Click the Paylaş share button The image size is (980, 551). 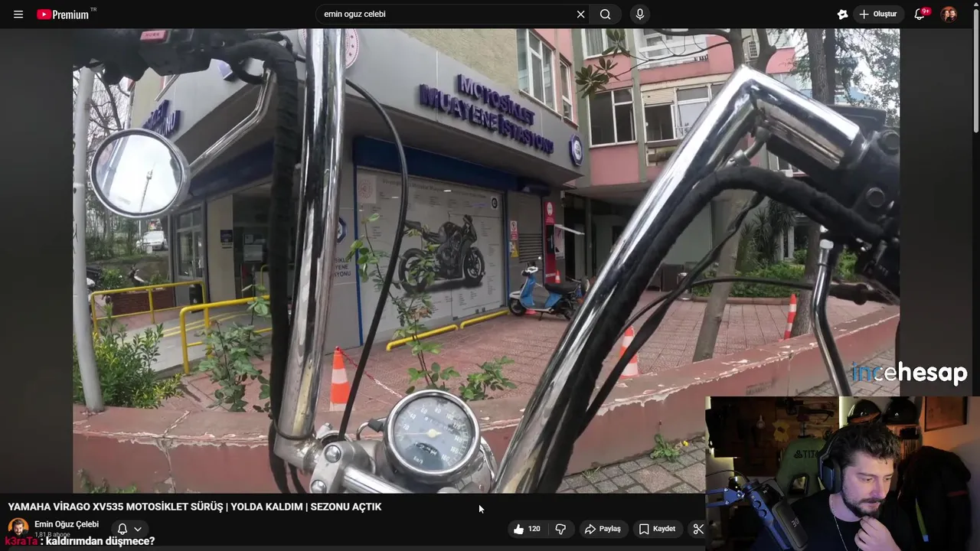pyautogui.click(x=603, y=529)
